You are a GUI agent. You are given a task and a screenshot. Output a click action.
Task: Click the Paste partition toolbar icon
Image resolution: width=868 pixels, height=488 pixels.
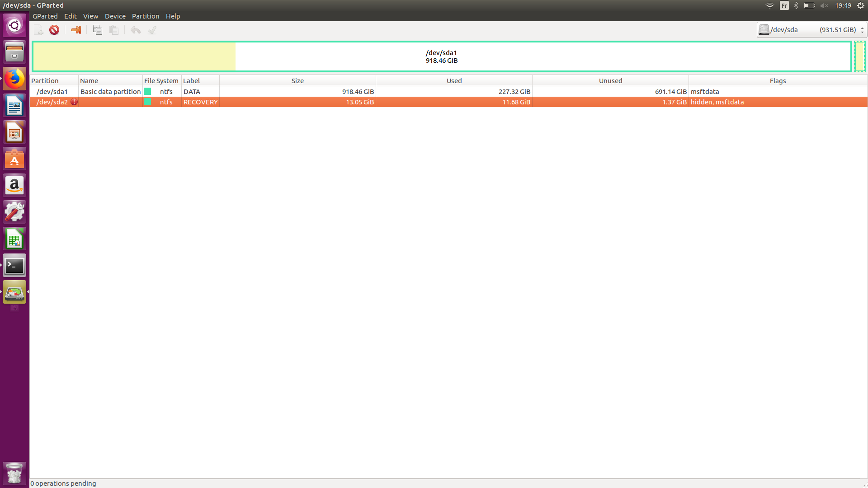pyautogui.click(x=114, y=30)
